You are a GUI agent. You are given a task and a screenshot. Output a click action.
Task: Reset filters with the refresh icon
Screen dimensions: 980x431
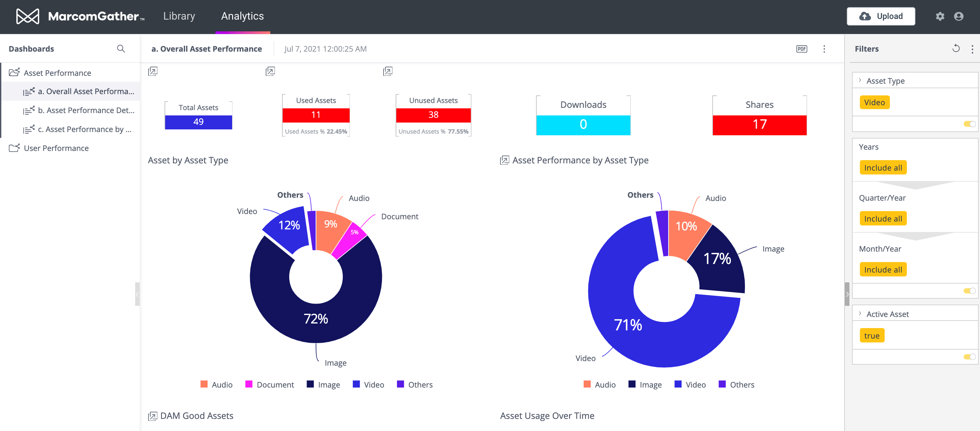click(x=956, y=48)
